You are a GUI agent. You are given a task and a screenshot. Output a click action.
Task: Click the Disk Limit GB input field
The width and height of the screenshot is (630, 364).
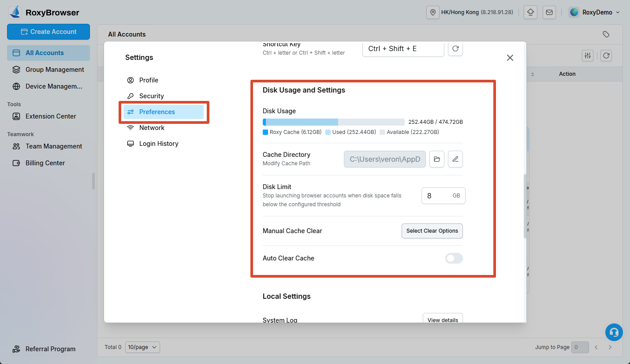444,196
